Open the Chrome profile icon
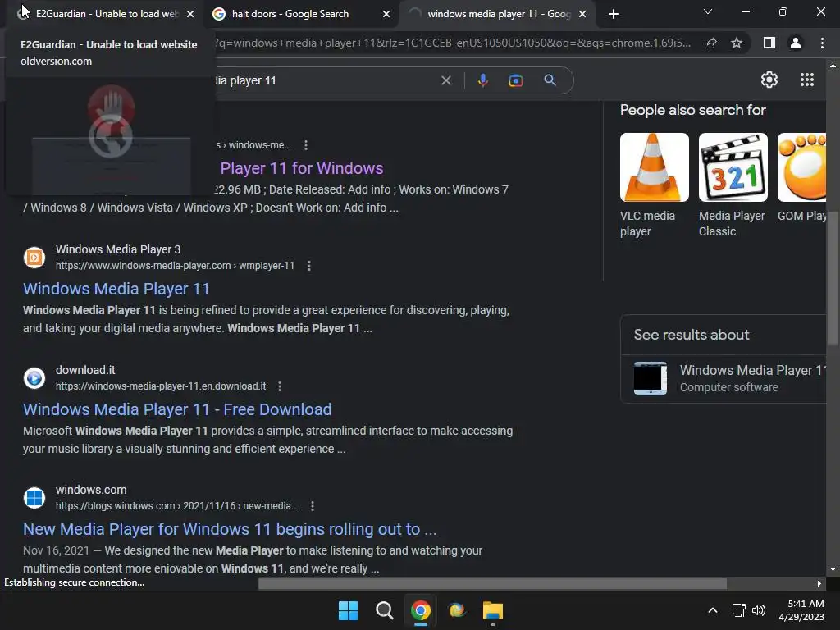840x630 pixels. click(796, 43)
